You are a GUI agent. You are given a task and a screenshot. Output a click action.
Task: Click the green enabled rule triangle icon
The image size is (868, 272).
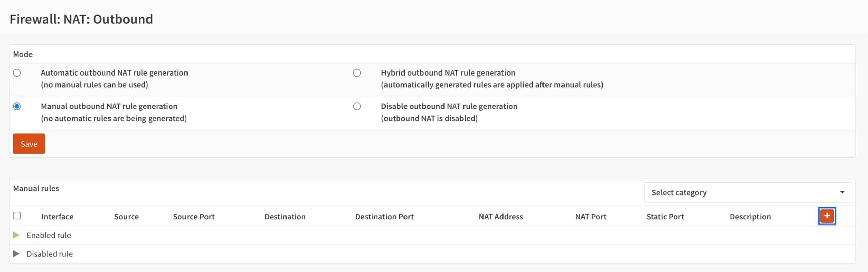pyautogui.click(x=16, y=235)
